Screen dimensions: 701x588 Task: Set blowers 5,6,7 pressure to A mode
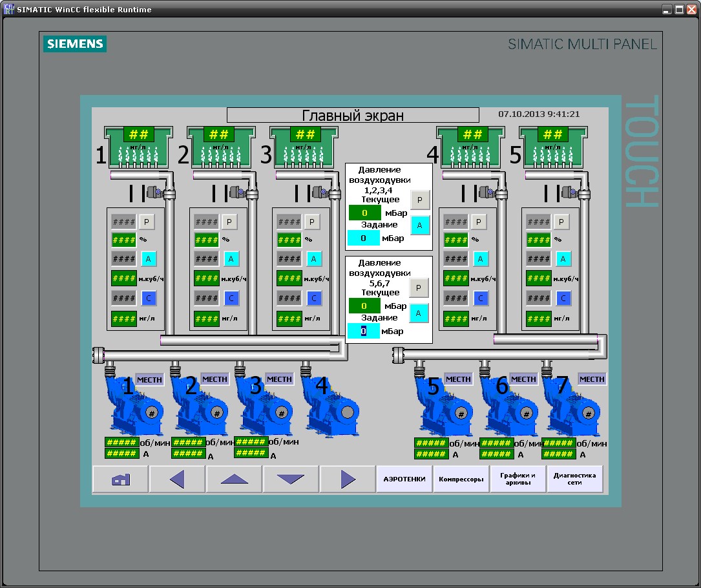pyautogui.click(x=419, y=313)
